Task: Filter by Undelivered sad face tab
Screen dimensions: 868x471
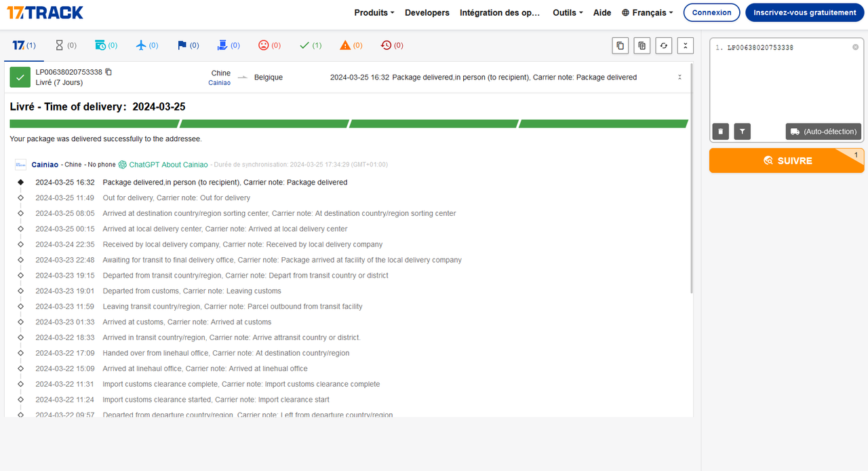Action: (269, 45)
